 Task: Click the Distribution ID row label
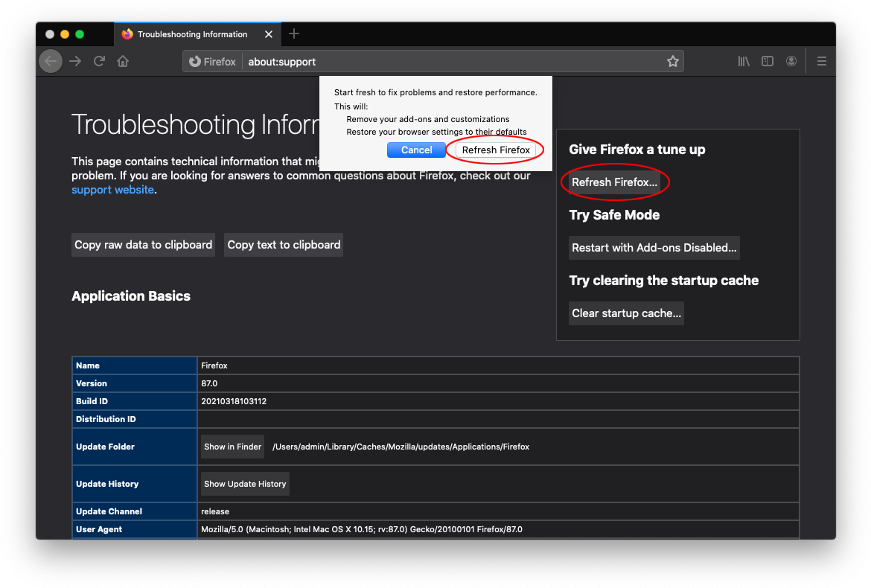pos(106,419)
